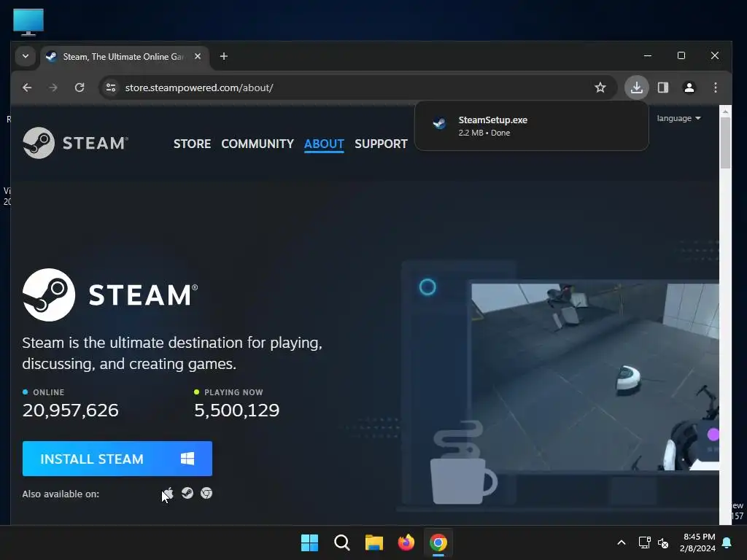Click the muted volume tray icon
The image size is (747, 560).
click(662, 542)
